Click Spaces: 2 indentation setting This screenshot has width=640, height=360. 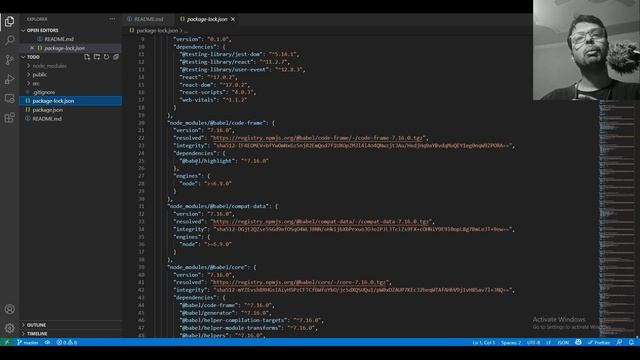[x=511, y=342]
